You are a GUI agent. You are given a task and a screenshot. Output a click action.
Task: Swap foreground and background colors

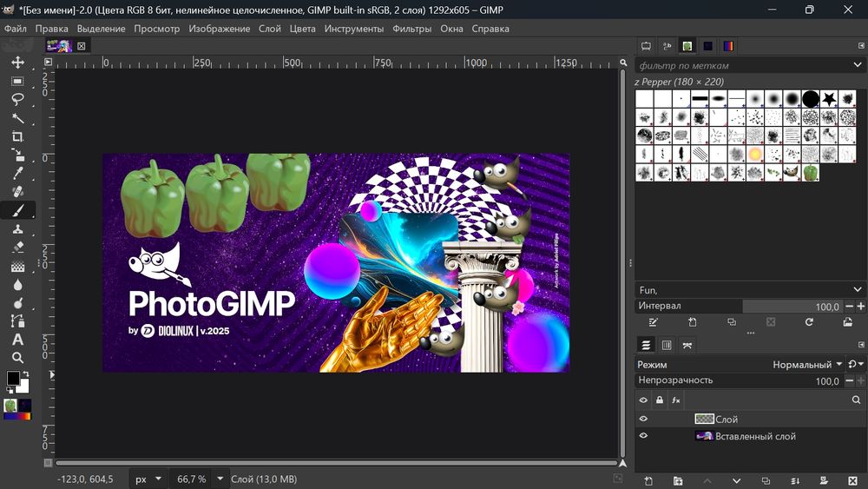(x=25, y=373)
